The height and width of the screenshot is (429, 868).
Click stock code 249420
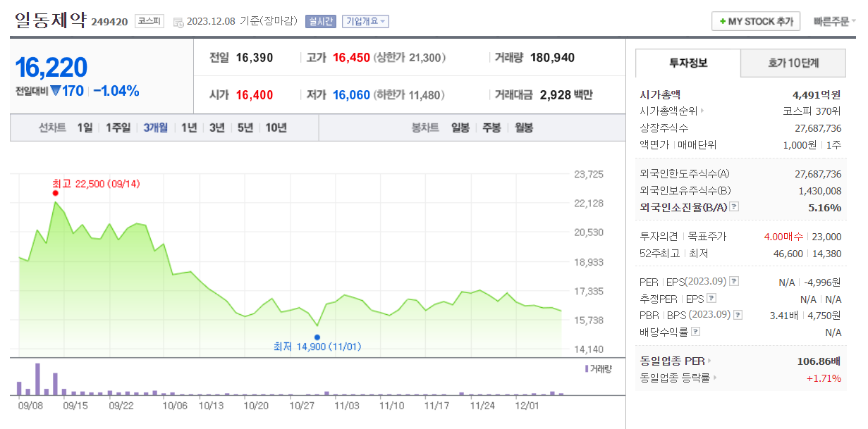109,22
